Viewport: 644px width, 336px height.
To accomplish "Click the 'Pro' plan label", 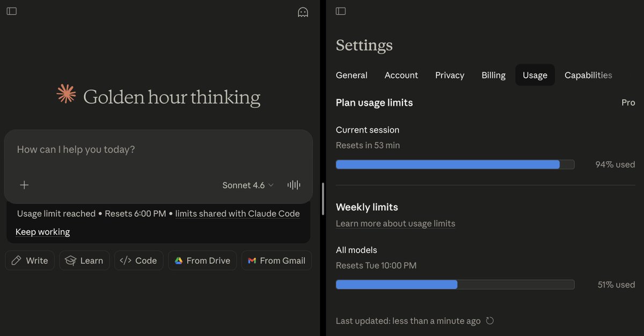I will [x=628, y=103].
